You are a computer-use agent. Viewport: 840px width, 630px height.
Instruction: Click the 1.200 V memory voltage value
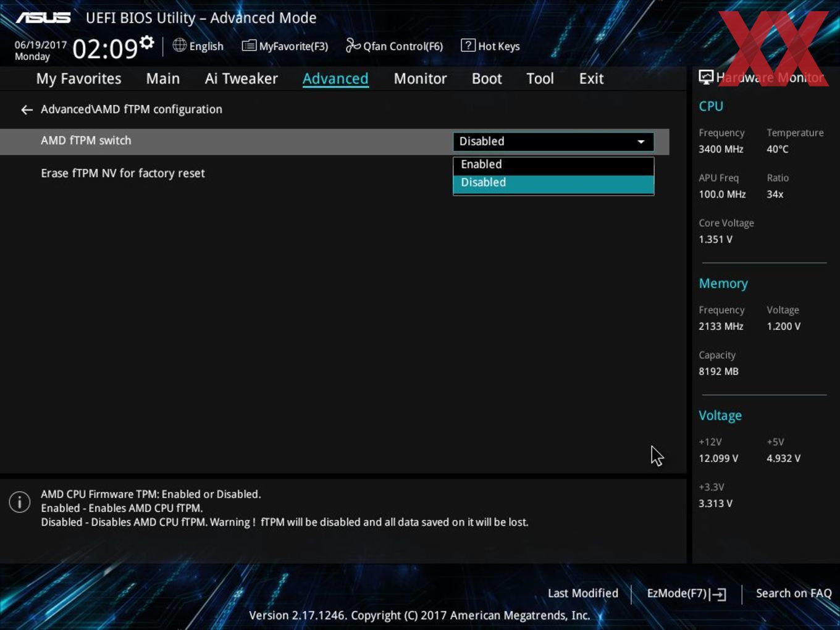783,327
